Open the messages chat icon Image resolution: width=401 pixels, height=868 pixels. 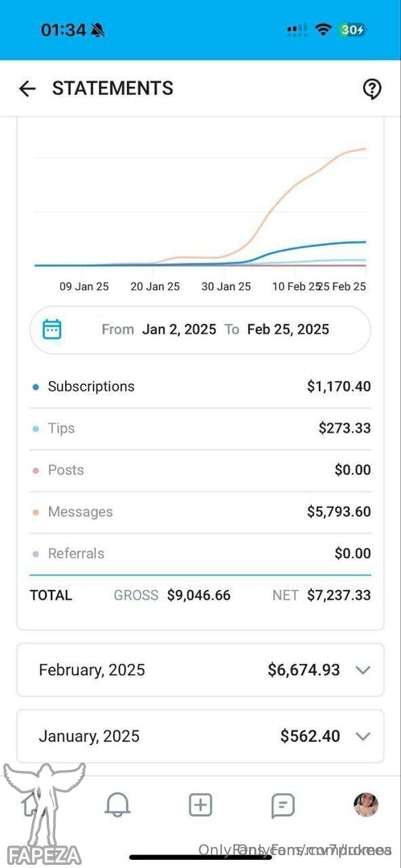(x=283, y=805)
